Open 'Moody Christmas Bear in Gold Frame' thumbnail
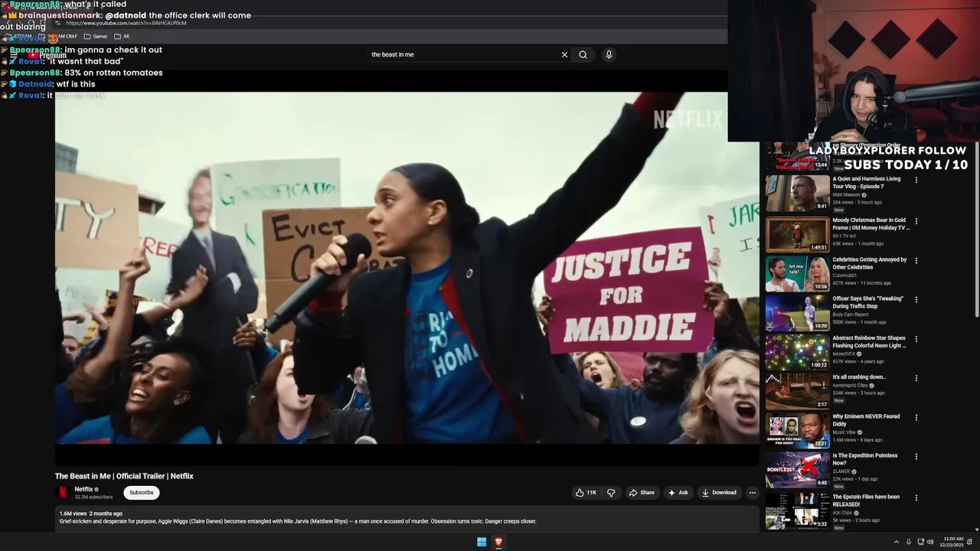The height and width of the screenshot is (551, 980). 797,234
